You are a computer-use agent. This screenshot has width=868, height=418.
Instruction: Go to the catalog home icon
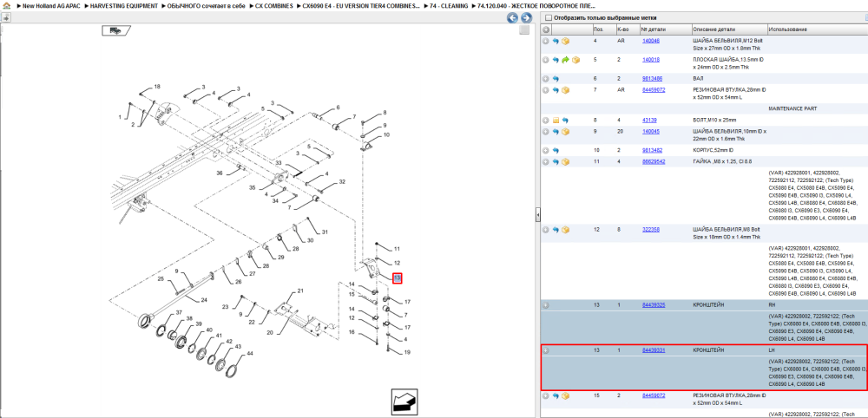6,5
